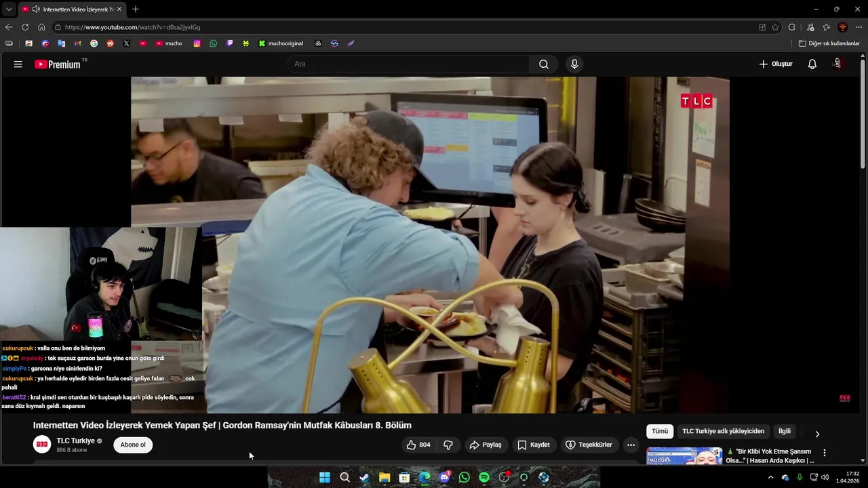Open the Hasan Arda Kaşıkcı video thumbnail

[x=684, y=456]
